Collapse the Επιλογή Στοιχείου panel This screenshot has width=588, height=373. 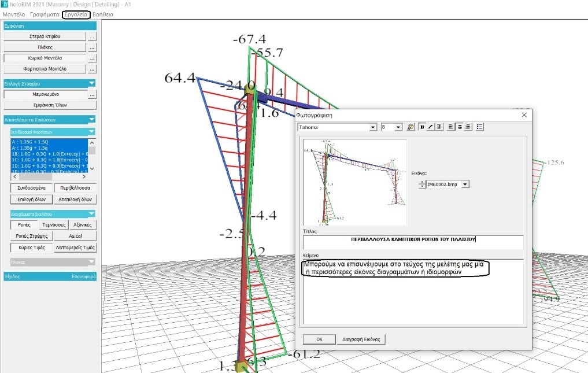coord(92,83)
